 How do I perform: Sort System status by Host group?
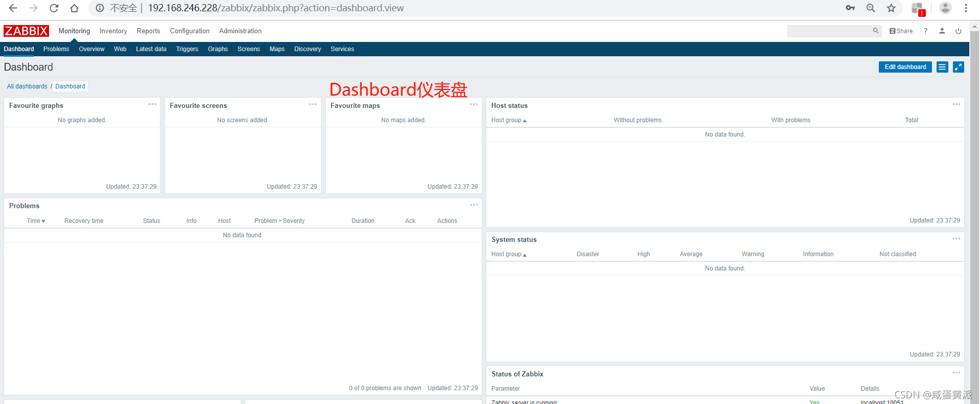point(509,254)
